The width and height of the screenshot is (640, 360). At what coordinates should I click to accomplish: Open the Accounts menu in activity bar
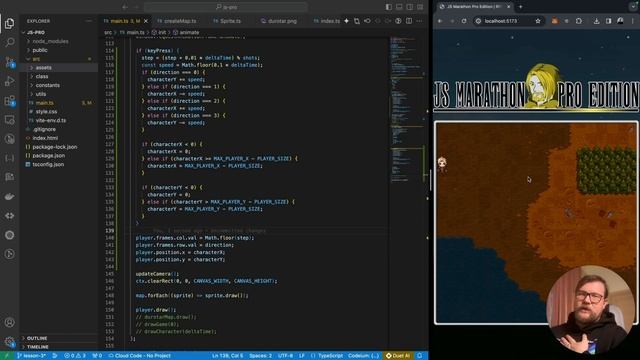pos(9,322)
